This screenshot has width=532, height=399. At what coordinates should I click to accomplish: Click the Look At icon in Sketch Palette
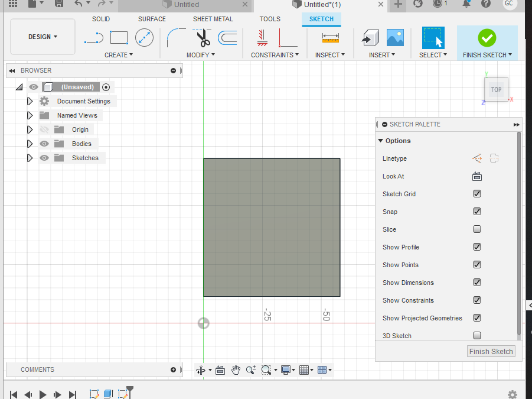click(477, 176)
